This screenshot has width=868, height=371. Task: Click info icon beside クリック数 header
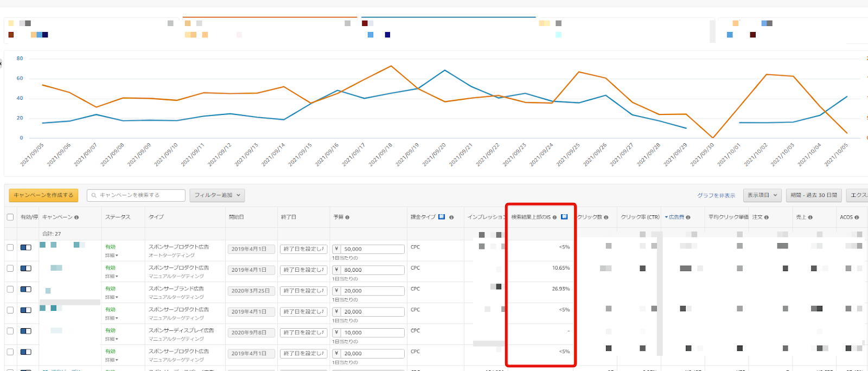(606, 218)
